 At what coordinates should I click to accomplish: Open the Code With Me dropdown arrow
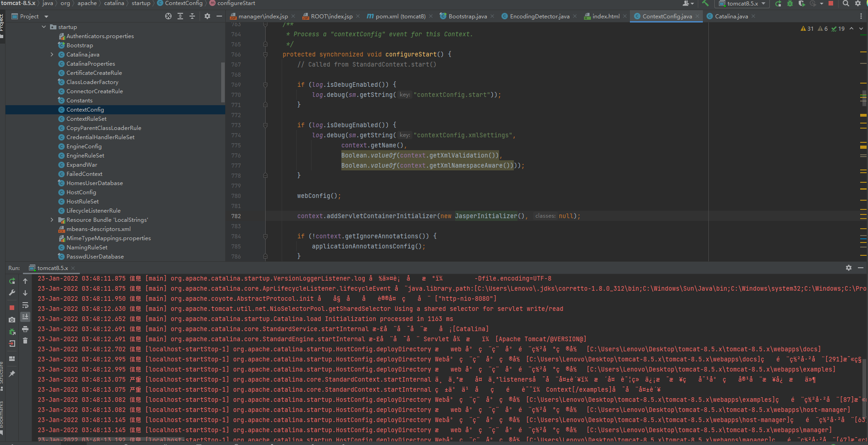(x=692, y=3)
